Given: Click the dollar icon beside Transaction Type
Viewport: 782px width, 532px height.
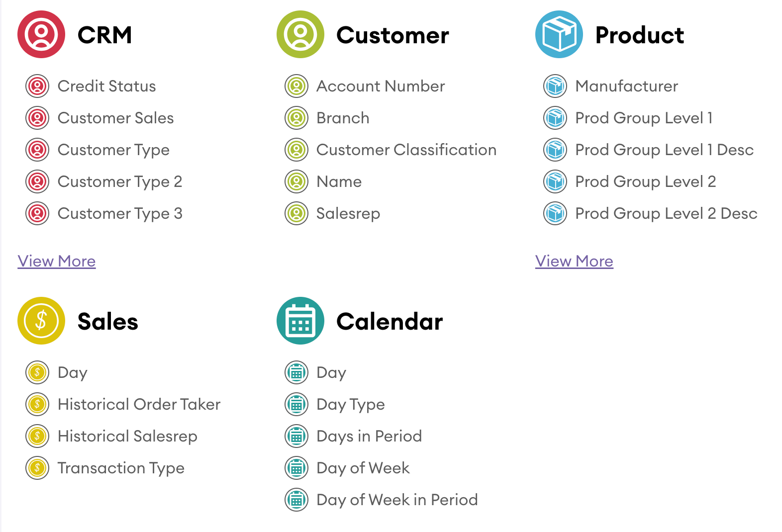Looking at the screenshot, I should 37,468.
